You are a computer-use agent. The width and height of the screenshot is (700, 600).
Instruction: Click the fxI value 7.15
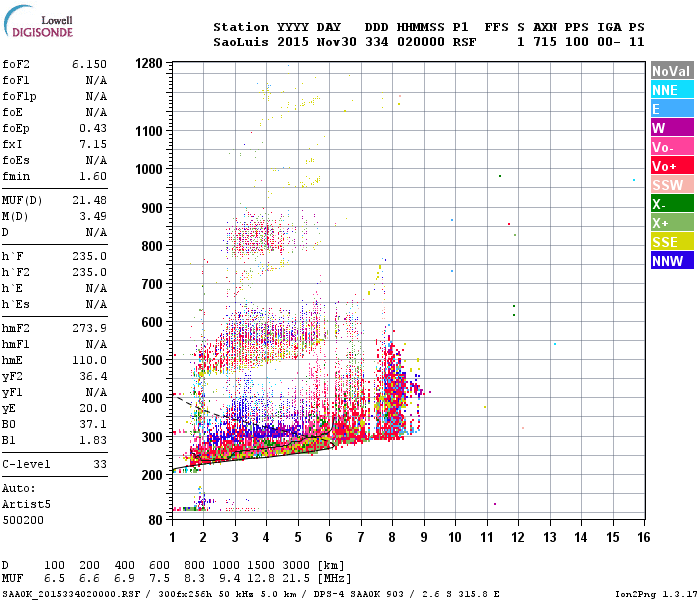(93, 144)
